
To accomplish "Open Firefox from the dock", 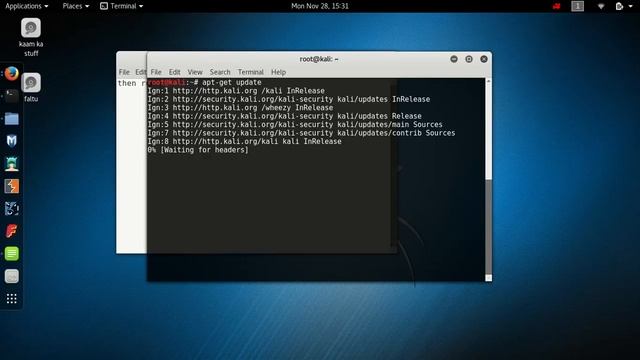I will (x=11, y=74).
